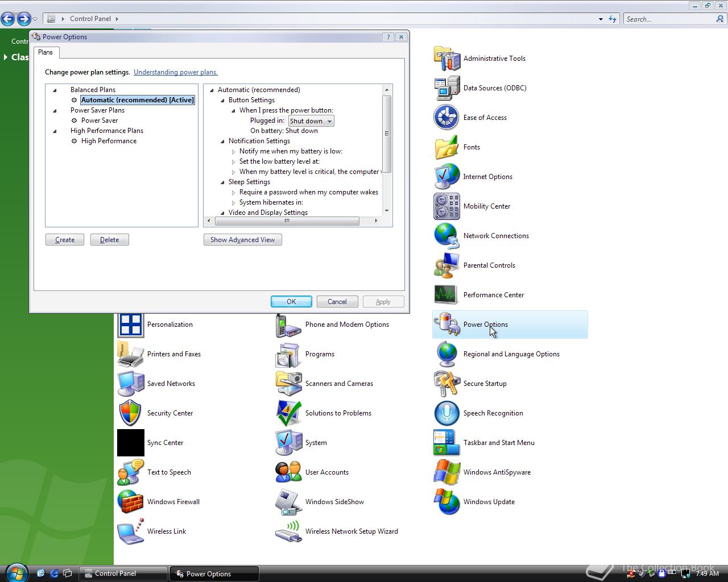This screenshot has width=728, height=582.
Task: Click the Create button
Action: (65, 240)
